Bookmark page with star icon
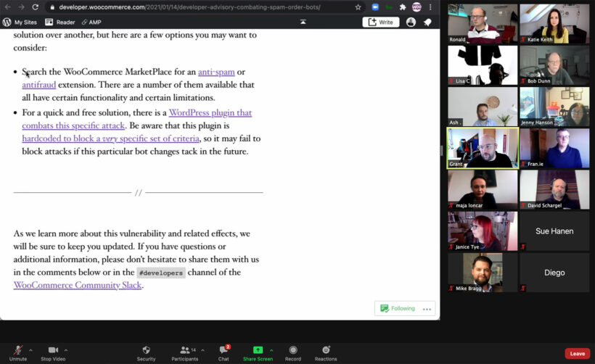 tap(358, 7)
